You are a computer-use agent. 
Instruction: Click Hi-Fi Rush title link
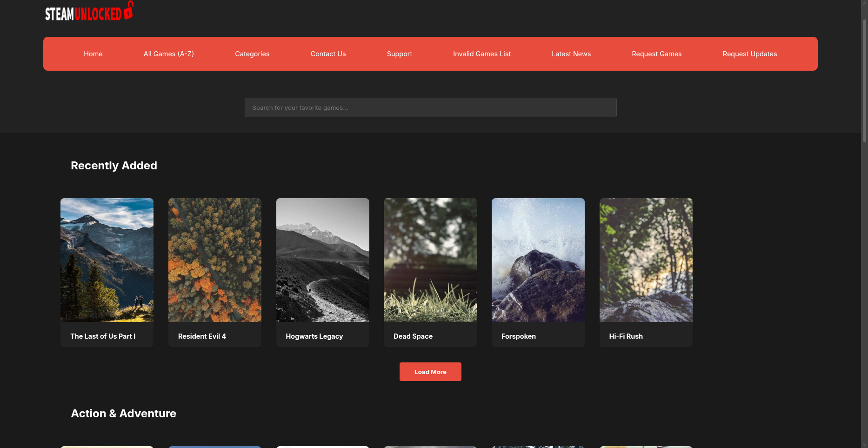(626, 336)
